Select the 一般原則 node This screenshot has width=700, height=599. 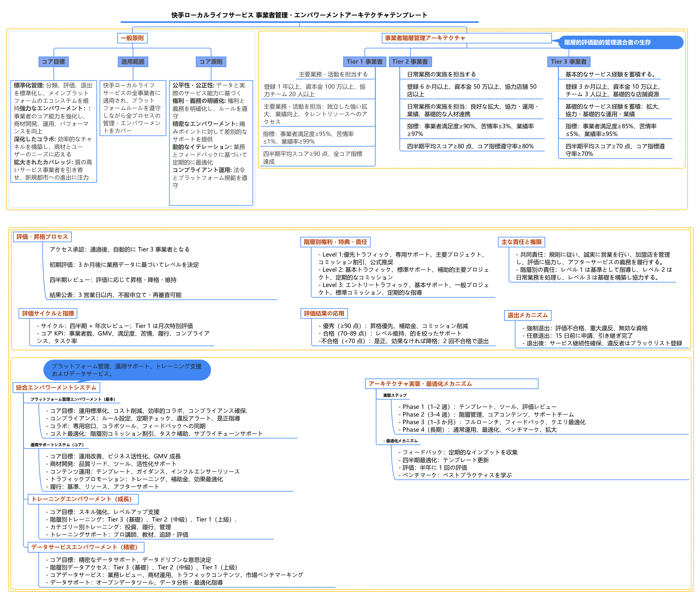click(132, 38)
